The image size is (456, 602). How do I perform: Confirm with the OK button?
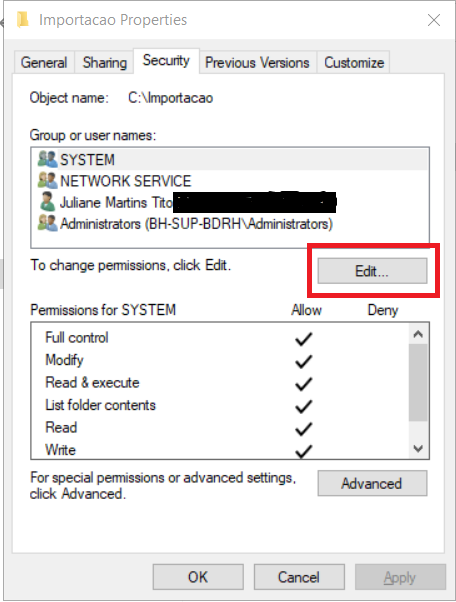(198, 577)
